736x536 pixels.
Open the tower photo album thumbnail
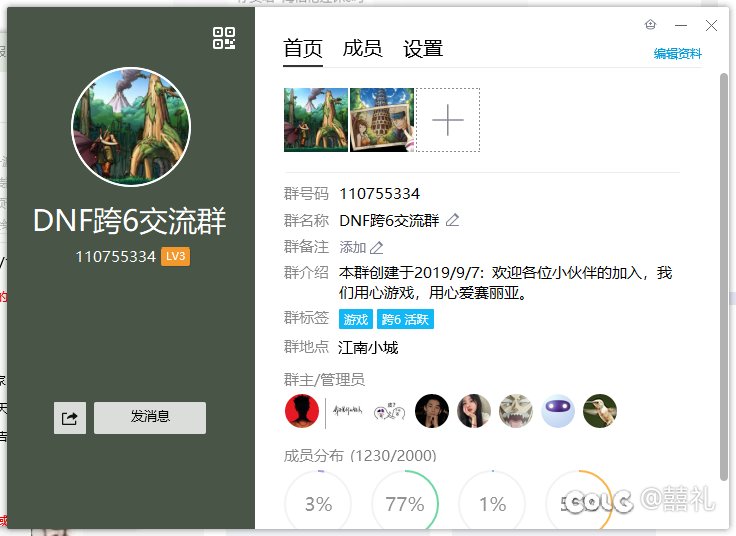[382, 120]
